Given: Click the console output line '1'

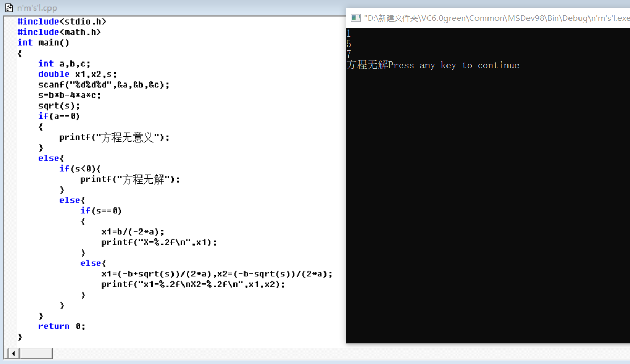Looking at the screenshot, I should pos(348,33).
